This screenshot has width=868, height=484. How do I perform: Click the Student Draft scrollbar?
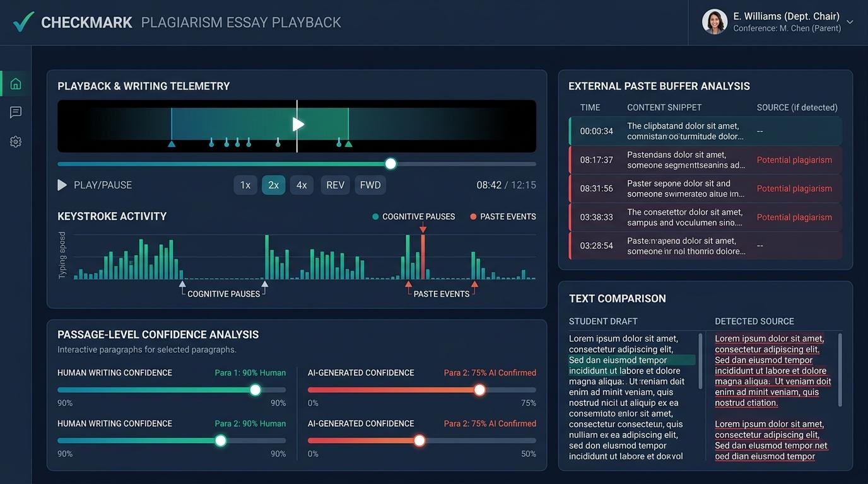point(700,362)
